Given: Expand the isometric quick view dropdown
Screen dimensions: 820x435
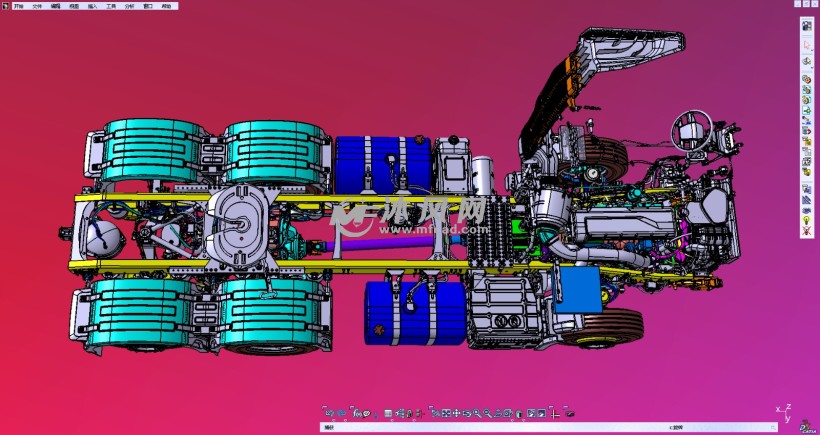Looking at the screenshot, I should point(508,413).
